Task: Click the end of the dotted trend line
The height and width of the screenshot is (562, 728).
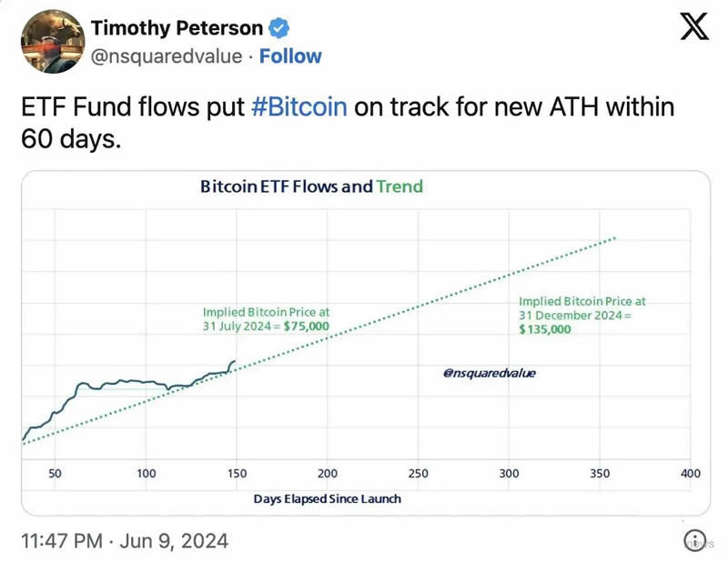Action: [x=615, y=238]
